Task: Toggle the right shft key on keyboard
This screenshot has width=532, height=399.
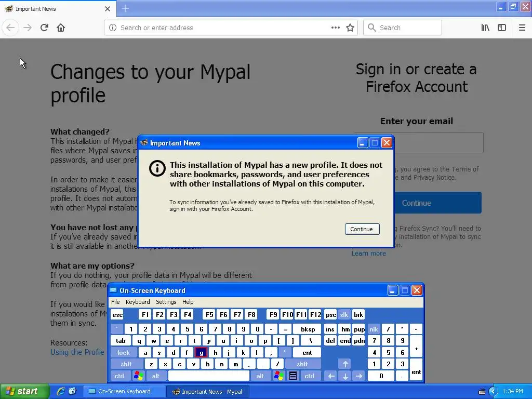Action: pyautogui.click(x=302, y=364)
